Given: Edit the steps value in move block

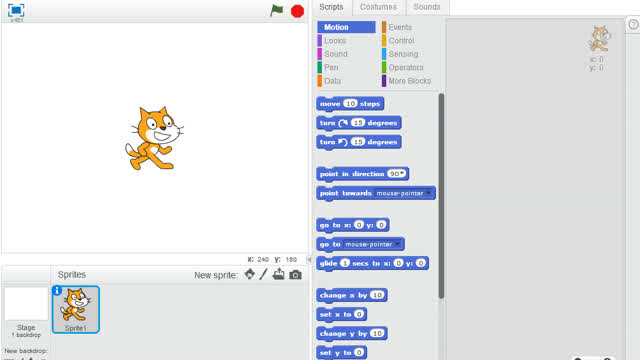Looking at the screenshot, I should (350, 104).
